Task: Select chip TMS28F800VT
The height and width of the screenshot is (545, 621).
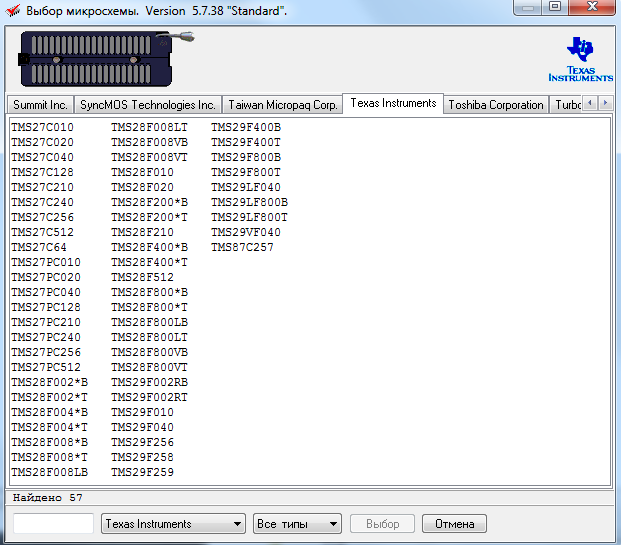Action: coord(149,367)
